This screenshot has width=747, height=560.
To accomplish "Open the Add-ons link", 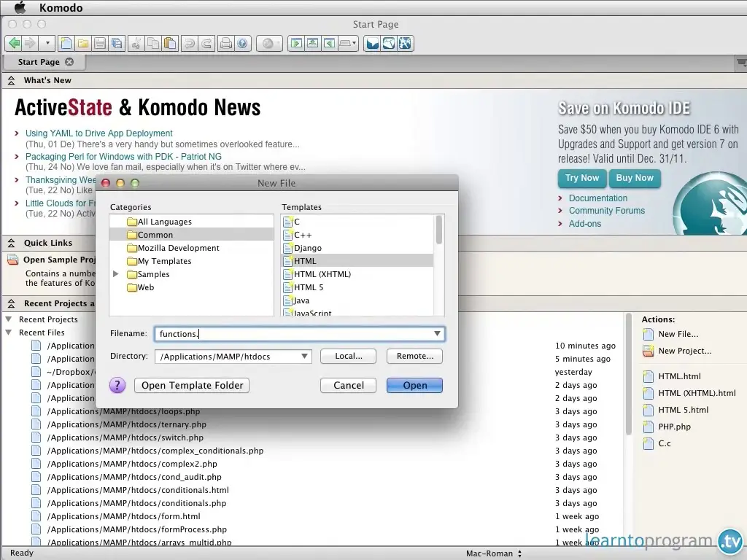I will click(585, 223).
